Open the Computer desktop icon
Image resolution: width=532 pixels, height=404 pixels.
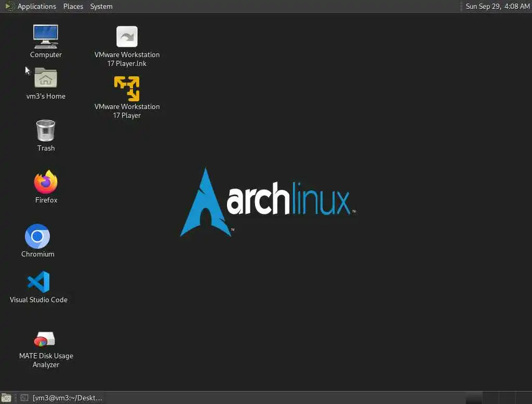46,37
